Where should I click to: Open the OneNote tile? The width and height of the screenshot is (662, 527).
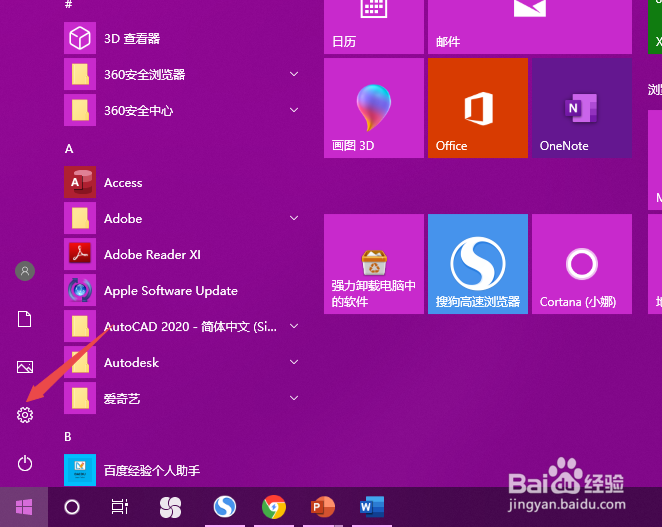[x=582, y=108]
